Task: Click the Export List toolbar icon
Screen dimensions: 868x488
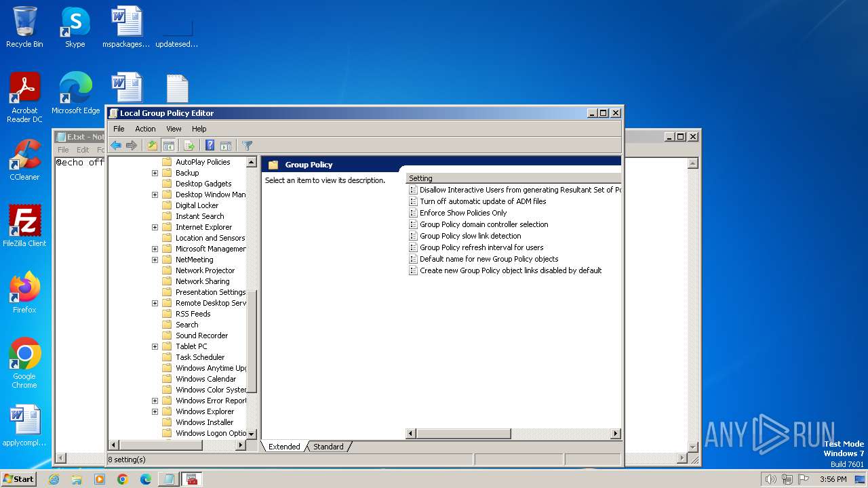Action: [189, 146]
